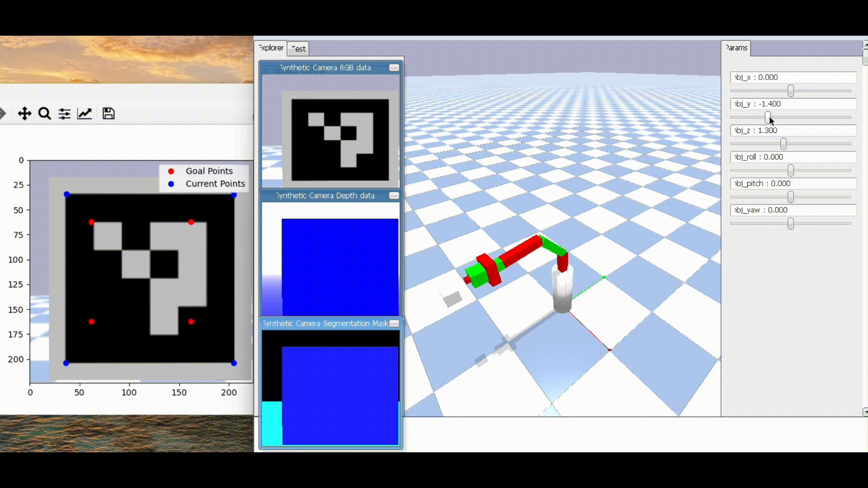868x488 pixels.
Task: Save figure with floppy disk icon
Action: pyautogui.click(x=108, y=113)
